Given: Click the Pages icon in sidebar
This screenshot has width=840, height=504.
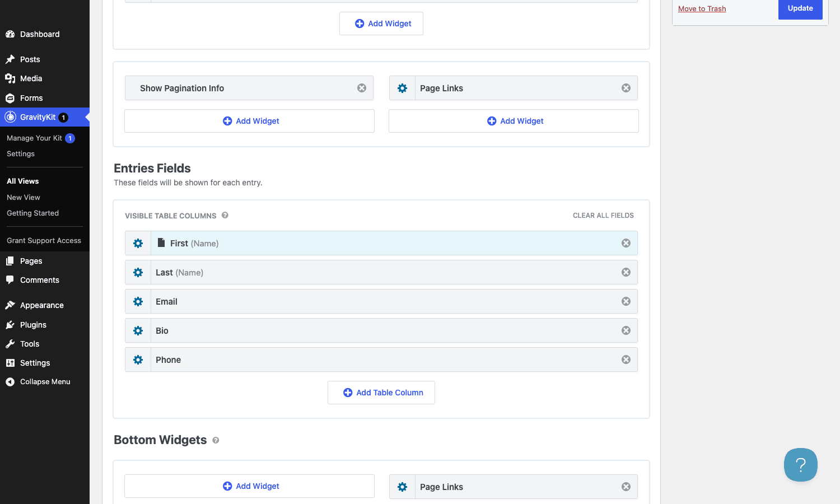Looking at the screenshot, I should click(10, 261).
